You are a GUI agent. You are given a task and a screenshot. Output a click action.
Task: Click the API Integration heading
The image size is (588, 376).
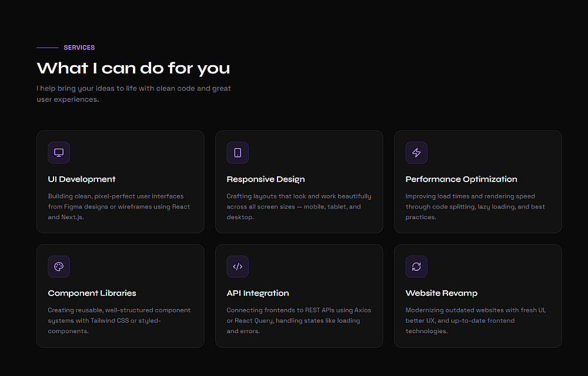[258, 293]
